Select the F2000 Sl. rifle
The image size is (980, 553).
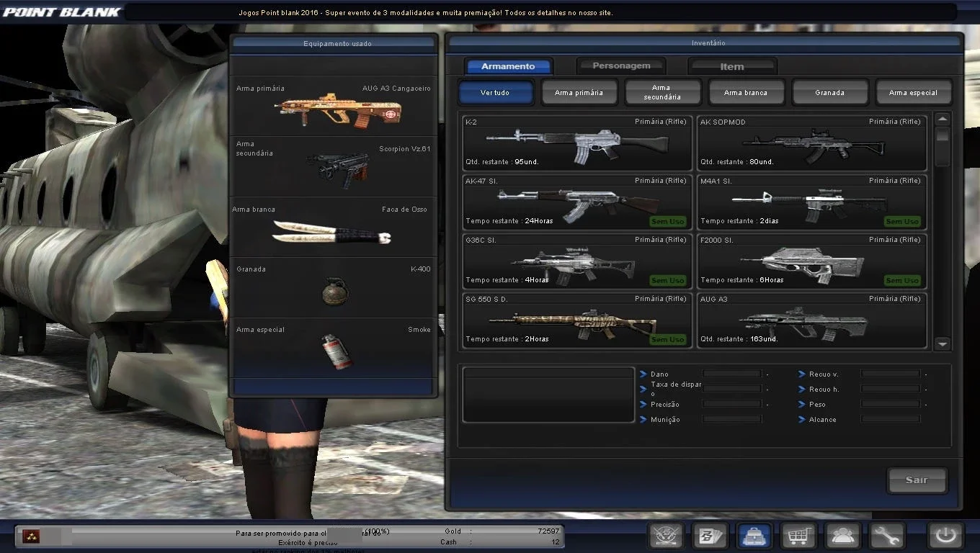point(811,260)
